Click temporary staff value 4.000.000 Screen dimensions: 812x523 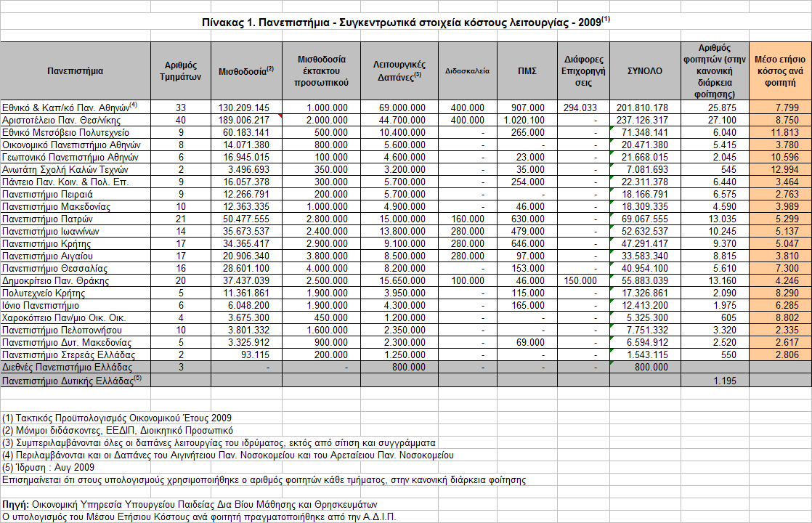pos(321,269)
